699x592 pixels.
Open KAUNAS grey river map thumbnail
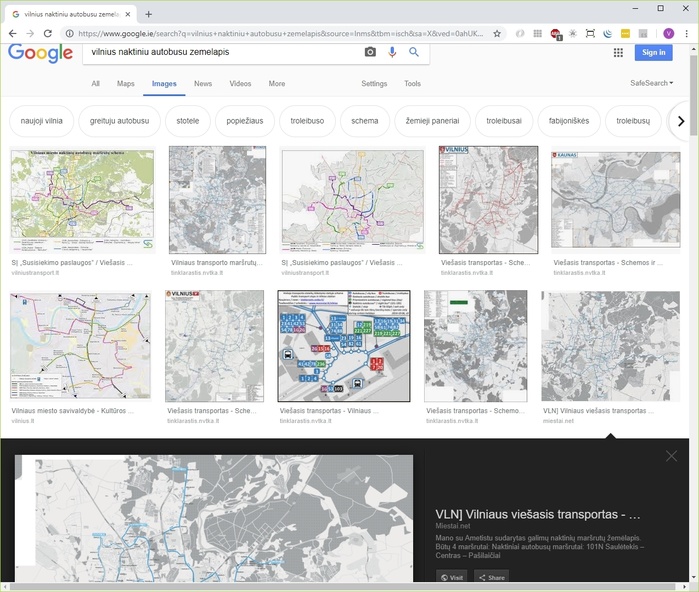coord(616,200)
